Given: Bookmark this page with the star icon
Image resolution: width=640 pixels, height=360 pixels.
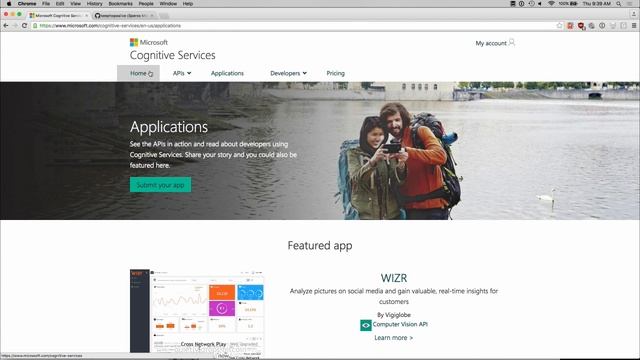Looking at the screenshot, I should click(559, 25).
